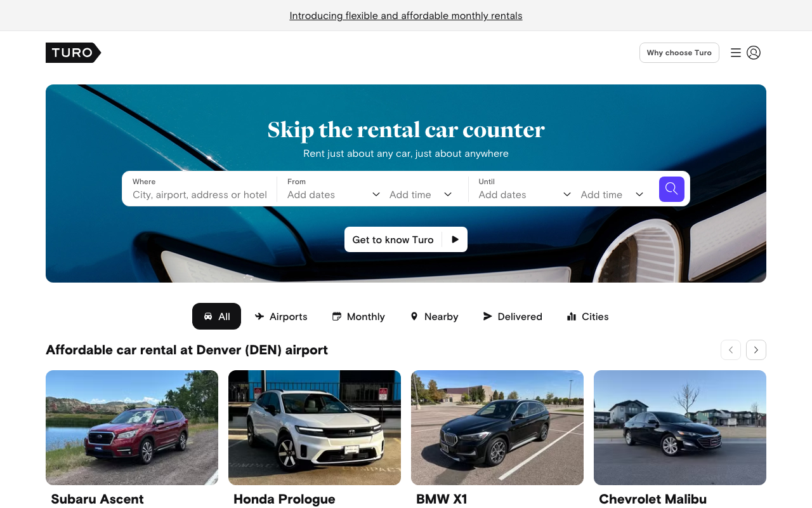Click the Why choose Turo button
Image resolution: width=812 pixels, height=508 pixels.
point(679,53)
